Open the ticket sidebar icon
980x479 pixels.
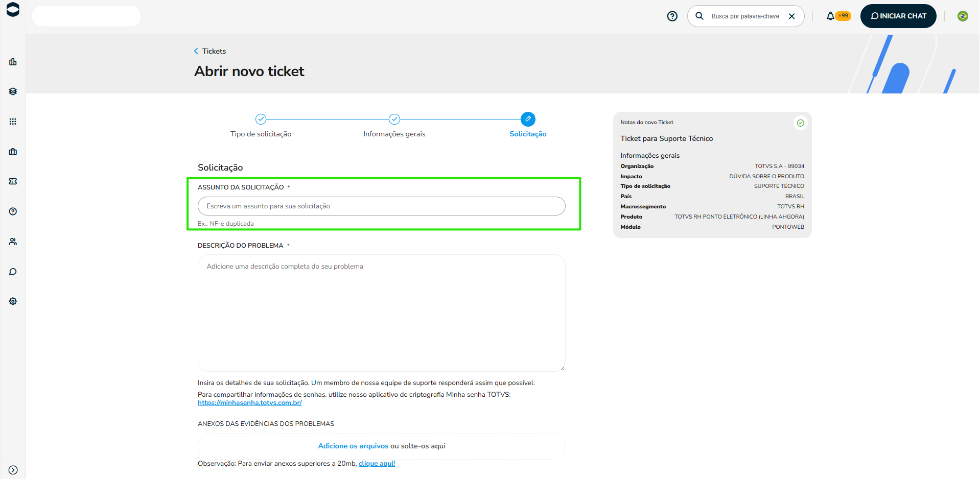click(13, 181)
